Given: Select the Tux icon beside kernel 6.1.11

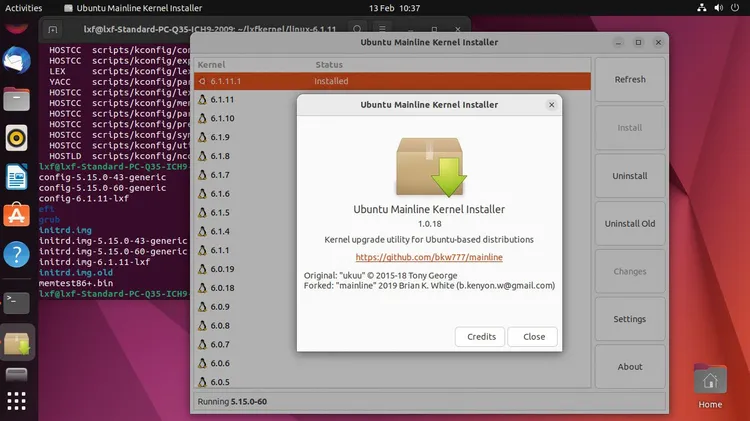Looking at the screenshot, I should tap(202, 100).
